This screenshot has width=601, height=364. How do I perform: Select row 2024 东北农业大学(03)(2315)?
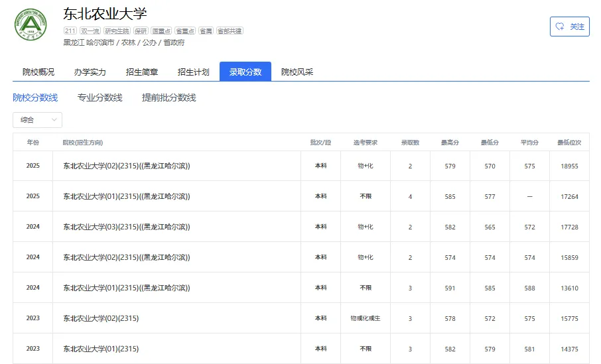tap(301, 227)
